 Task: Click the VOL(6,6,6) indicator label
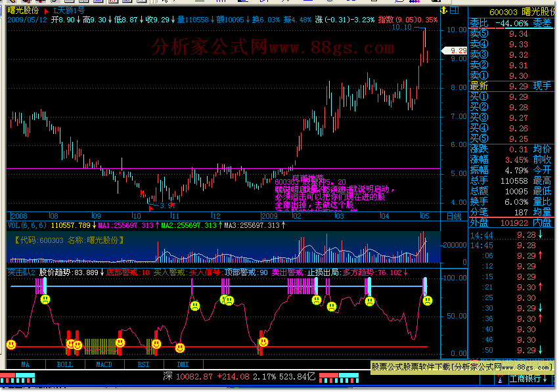(28, 225)
